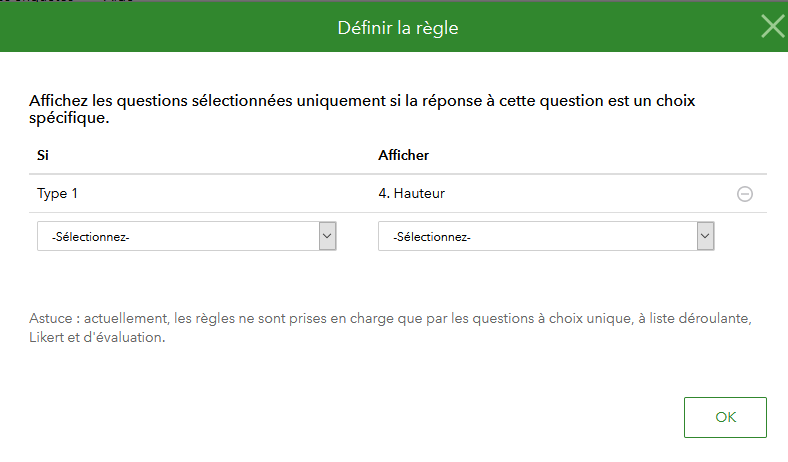Click the empty dialog area left of OK
788x462 pixels.
pyautogui.click(x=352, y=417)
